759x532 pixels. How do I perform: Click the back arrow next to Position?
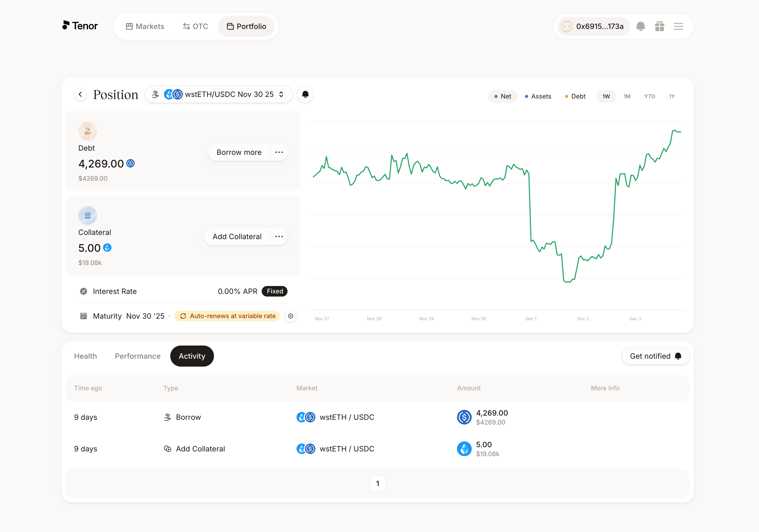[x=80, y=95]
